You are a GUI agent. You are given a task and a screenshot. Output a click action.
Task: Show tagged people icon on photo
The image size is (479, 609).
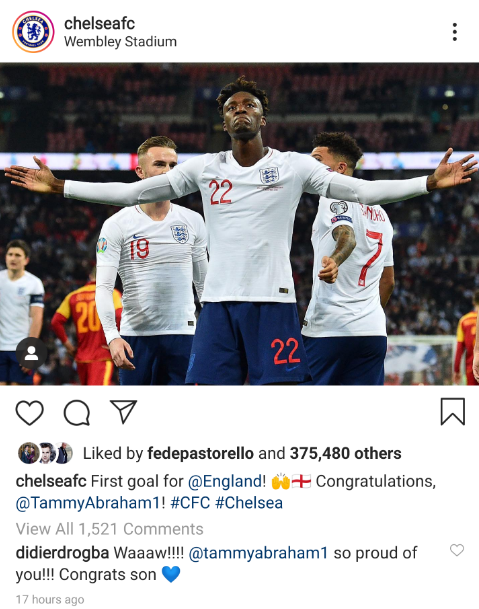[31, 353]
